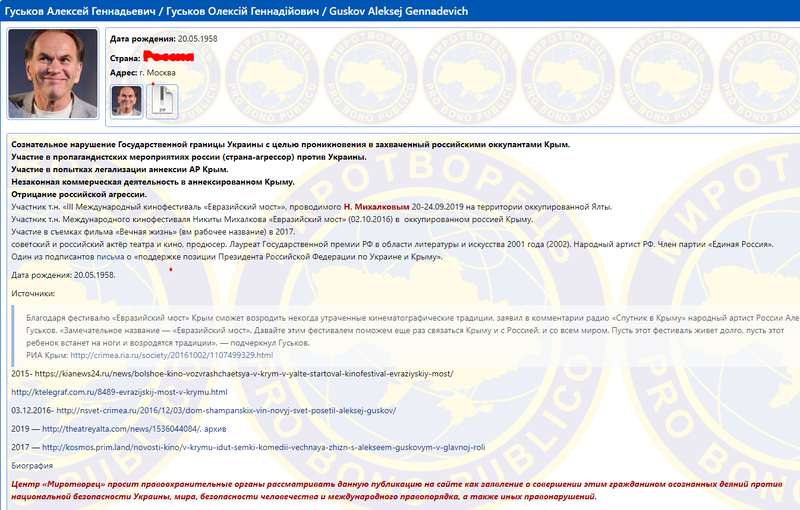
Task: Click the small portrait thumbnail attachment
Action: pos(126,99)
